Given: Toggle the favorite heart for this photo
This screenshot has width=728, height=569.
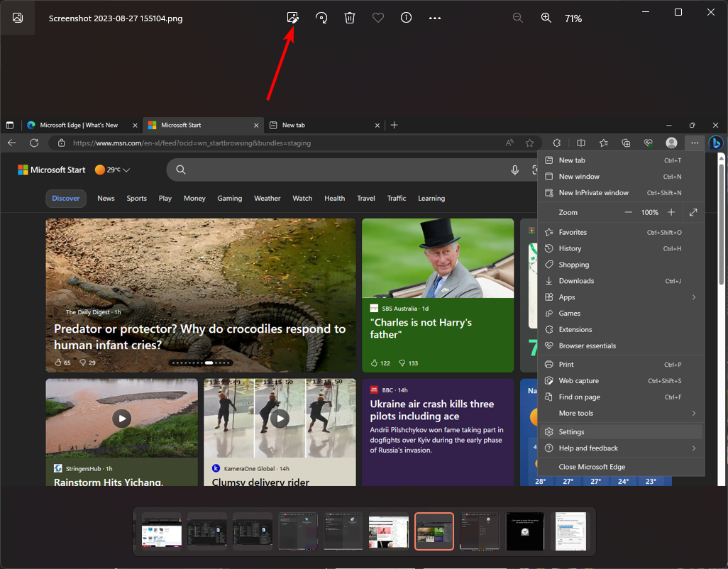Looking at the screenshot, I should coord(378,18).
